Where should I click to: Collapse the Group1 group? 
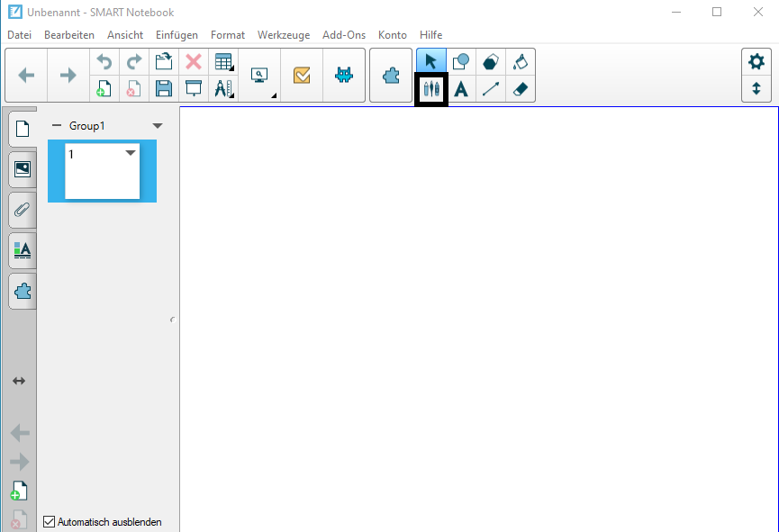[x=56, y=126]
